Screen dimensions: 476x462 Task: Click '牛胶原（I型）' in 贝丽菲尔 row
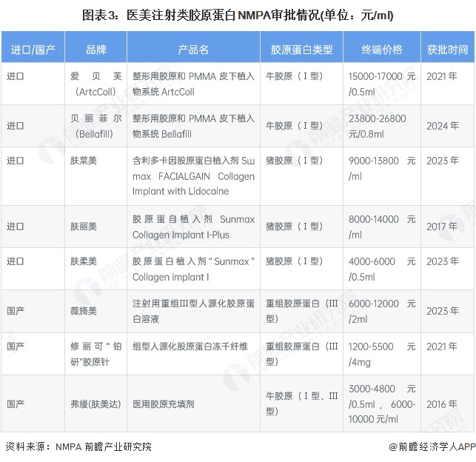(294, 126)
